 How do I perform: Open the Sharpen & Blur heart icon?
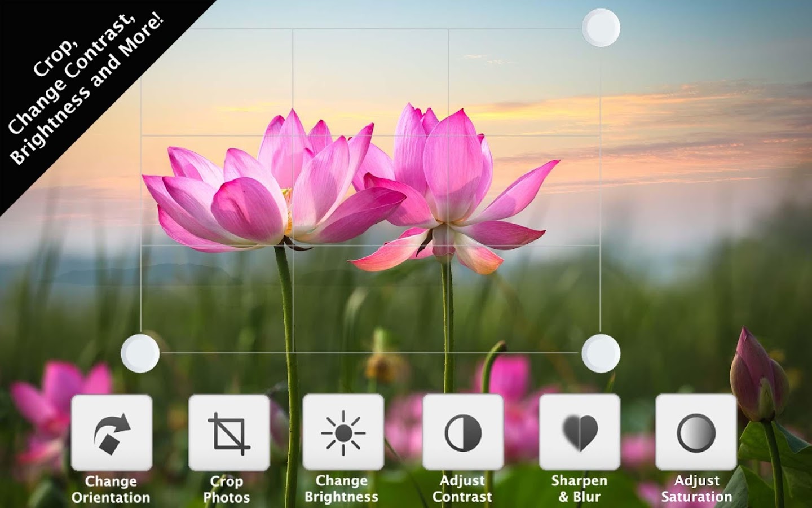click(x=580, y=433)
